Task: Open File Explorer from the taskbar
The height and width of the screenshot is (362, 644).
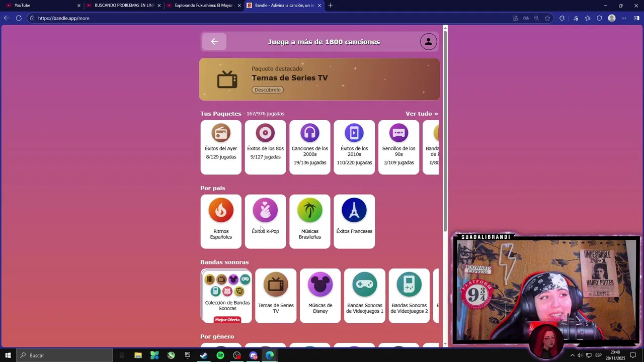Action: 138,355
